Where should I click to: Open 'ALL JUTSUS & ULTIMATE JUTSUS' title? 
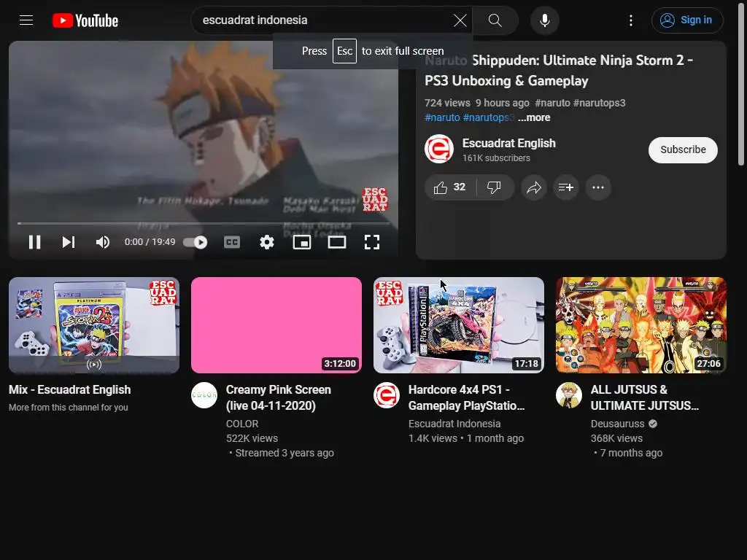pyautogui.click(x=645, y=397)
